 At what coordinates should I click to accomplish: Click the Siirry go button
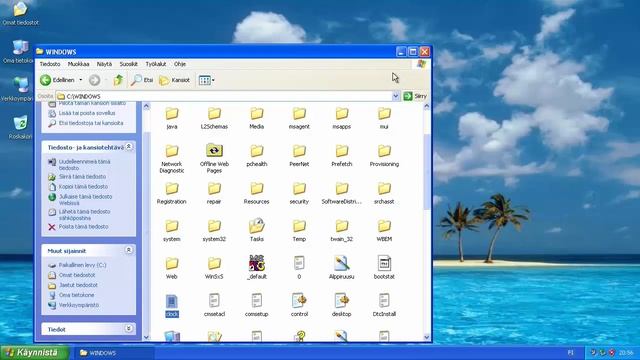coord(415,96)
